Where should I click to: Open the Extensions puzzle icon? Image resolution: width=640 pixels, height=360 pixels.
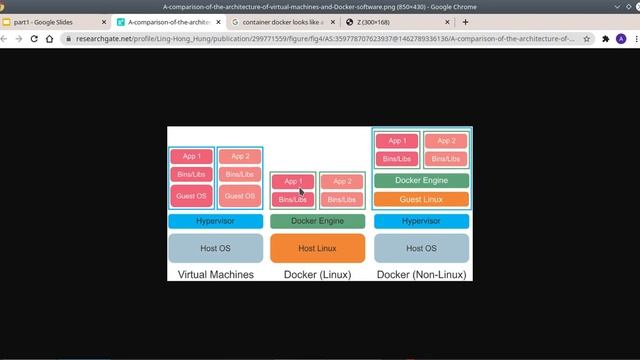tap(606, 39)
